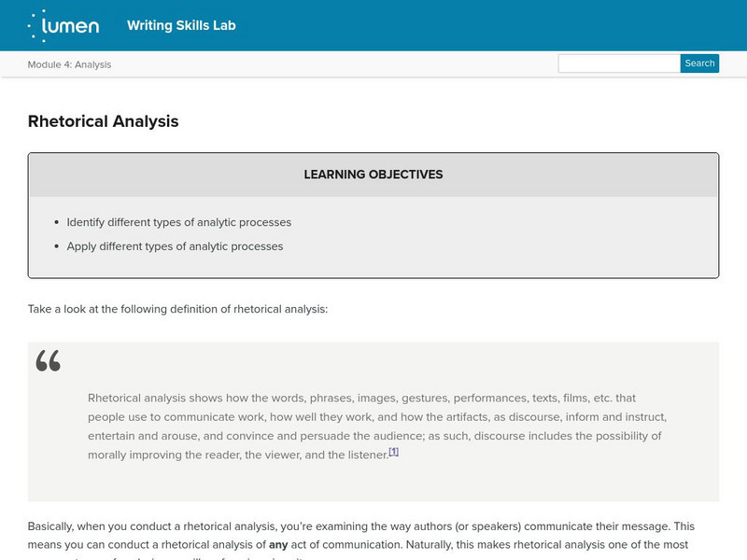Go to Module 4: Analysis breadcrumb
This screenshot has height=560, width=747.
point(70,64)
